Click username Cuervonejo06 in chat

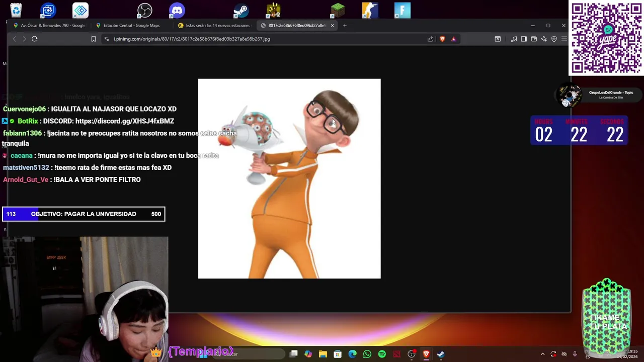pos(24,109)
